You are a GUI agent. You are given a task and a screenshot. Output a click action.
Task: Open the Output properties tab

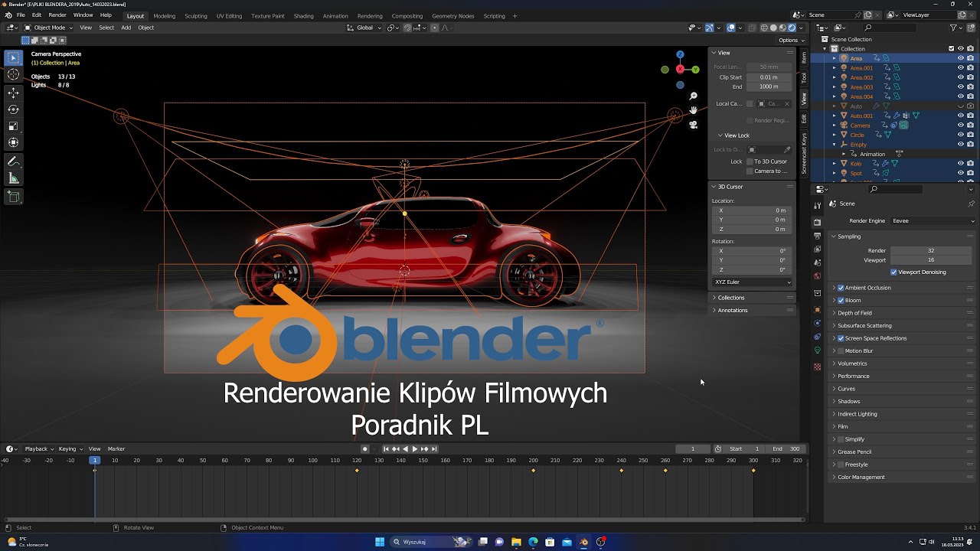pyautogui.click(x=817, y=235)
